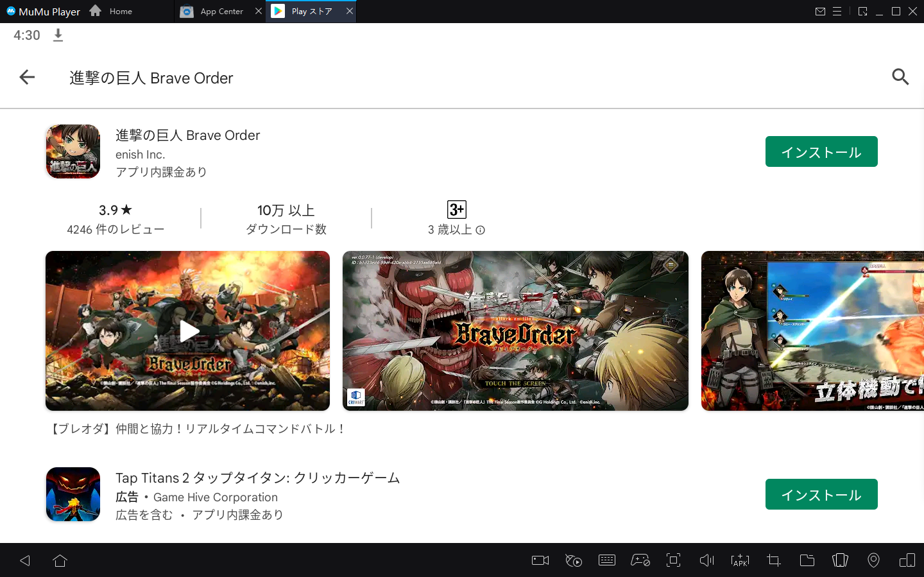This screenshot has height=577, width=924.
Task: Click the crop icon in the toolbar
Action: coord(774,560)
